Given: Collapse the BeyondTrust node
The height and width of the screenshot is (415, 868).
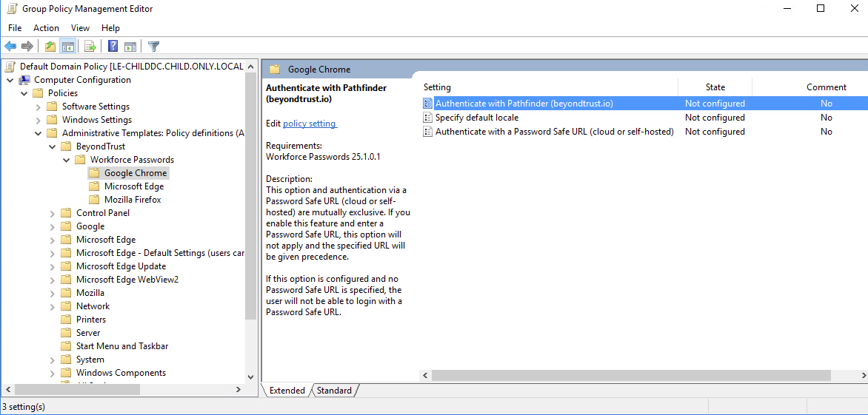Looking at the screenshot, I should coord(52,146).
